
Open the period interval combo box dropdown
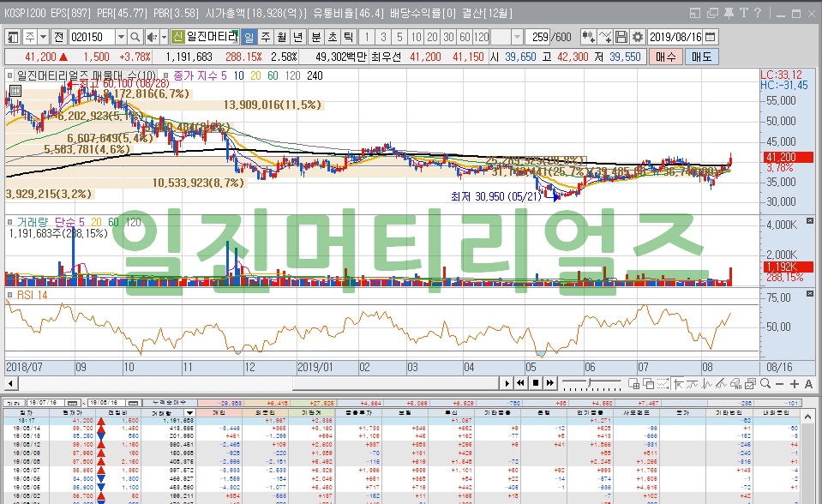(x=517, y=37)
